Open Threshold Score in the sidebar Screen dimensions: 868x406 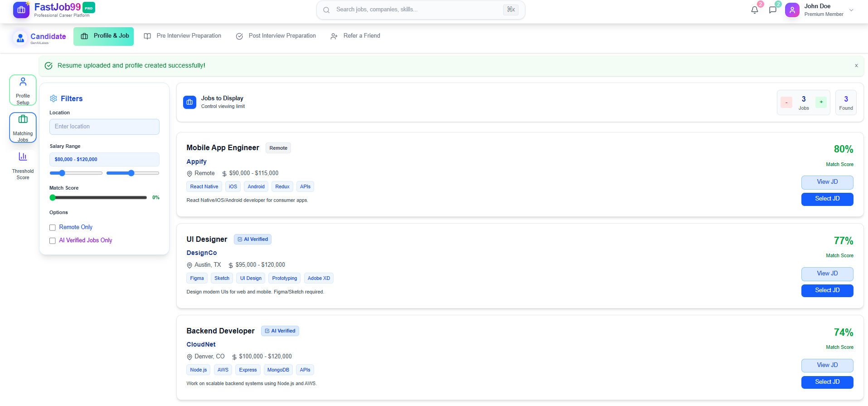(23, 166)
